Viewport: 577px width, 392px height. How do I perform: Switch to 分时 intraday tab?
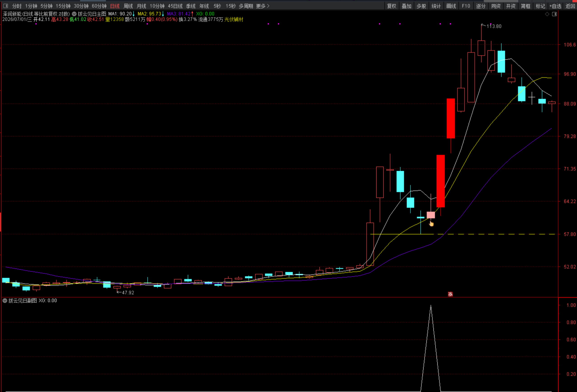(x=17, y=6)
